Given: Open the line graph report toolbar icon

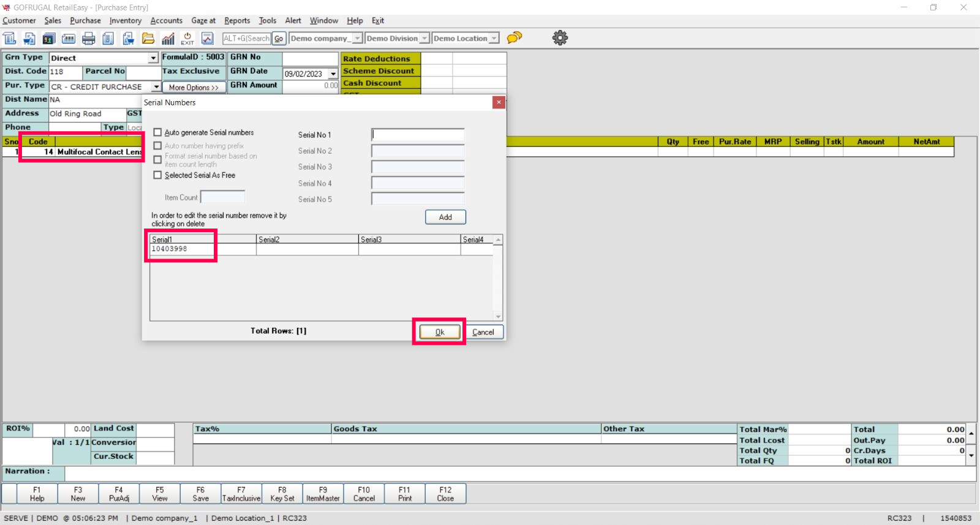Looking at the screenshot, I should pos(208,39).
